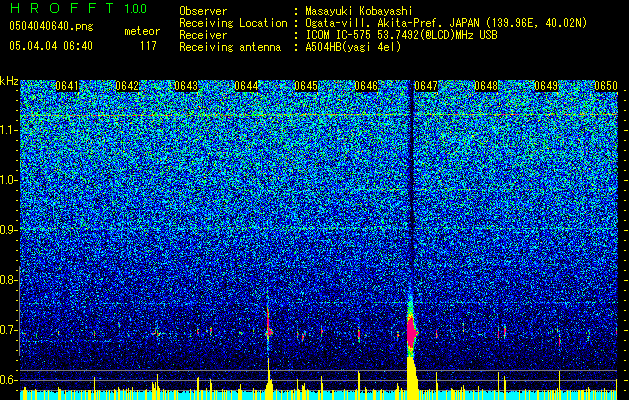This screenshot has height=400, width=629.
Task: Click the 0.7 frequency axis label
Action: 8,330
